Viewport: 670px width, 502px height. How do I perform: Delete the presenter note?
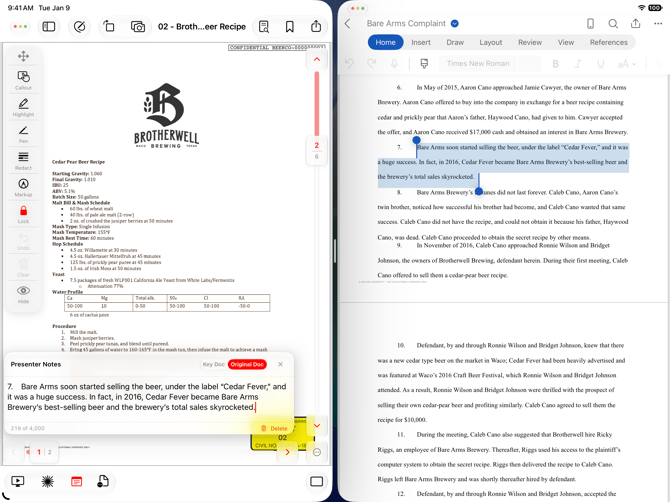[273, 428]
